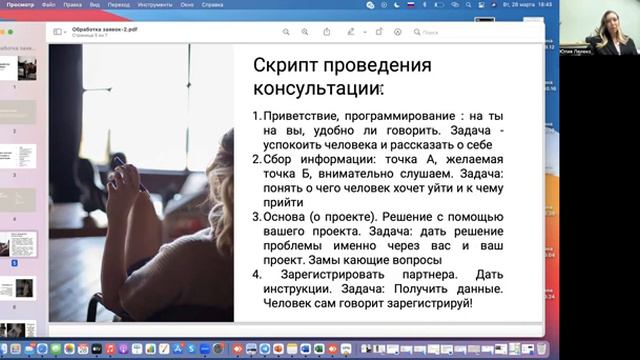Rotate the page with the rotate icon
The width and height of the screenshot is (640, 360).
[x=379, y=31]
